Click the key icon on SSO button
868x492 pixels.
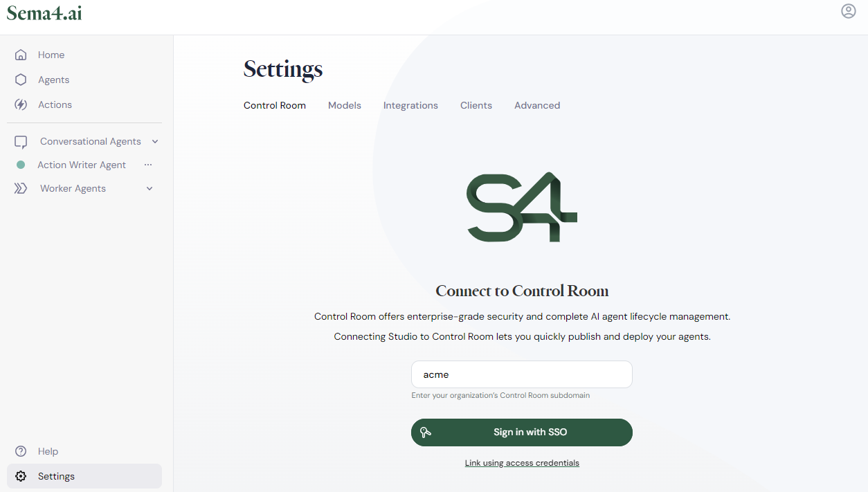click(426, 432)
